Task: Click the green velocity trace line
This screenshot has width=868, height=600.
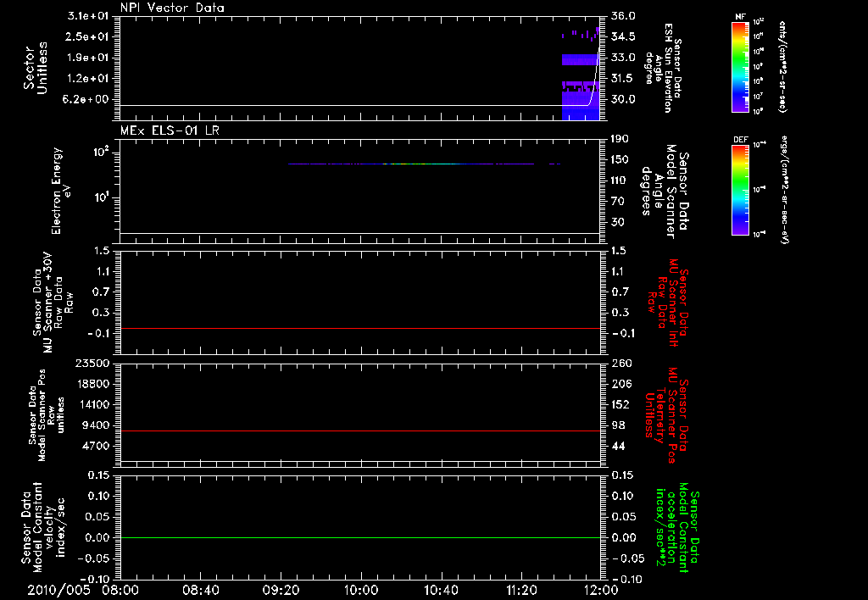Action: (x=360, y=537)
